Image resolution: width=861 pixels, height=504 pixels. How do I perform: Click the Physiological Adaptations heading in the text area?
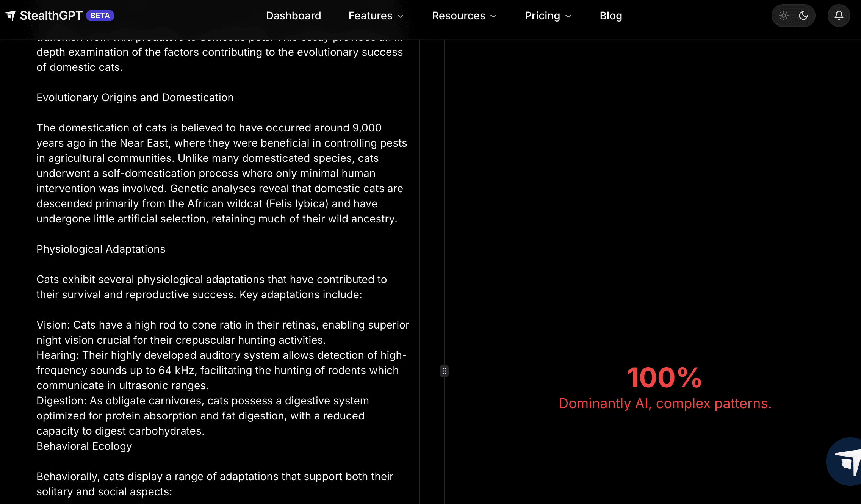[x=101, y=249]
